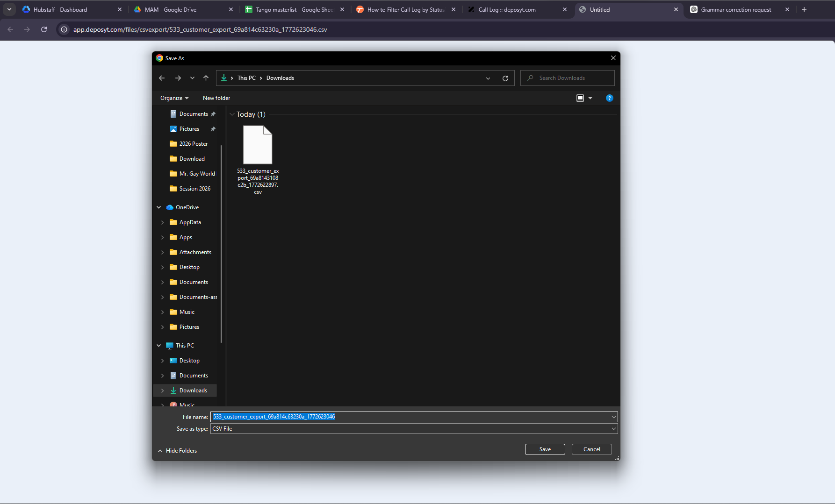Select the pinned Pictures quick access item
835x504 pixels.
click(189, 129)
